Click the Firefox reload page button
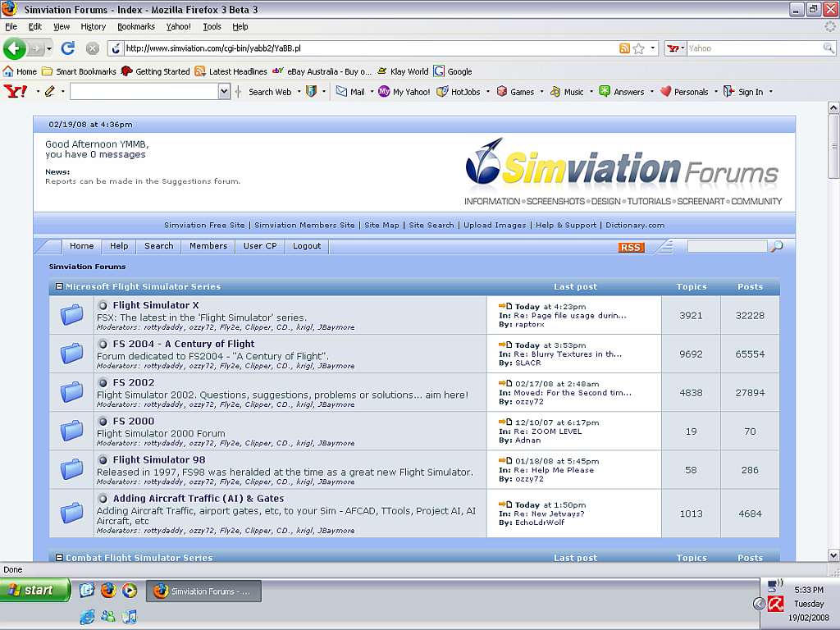This screenshot has height=630, width=840. [x=68, y=48]
